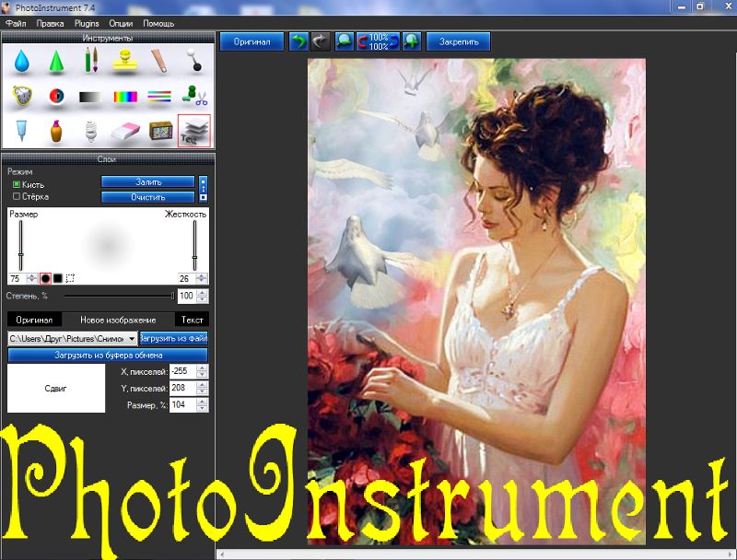Switch to Новое изображение tab
Image resolution: width=737 pixels, height=560 pixels.
point(118,320)
